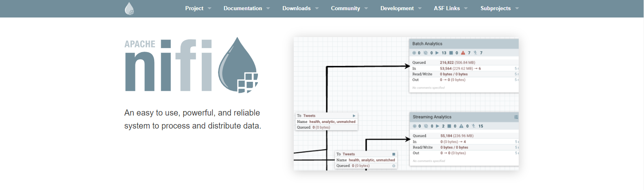Viewport: 644px width, 190px height.
Task: Click the large Apache NiFi logo
Action: 191,65
